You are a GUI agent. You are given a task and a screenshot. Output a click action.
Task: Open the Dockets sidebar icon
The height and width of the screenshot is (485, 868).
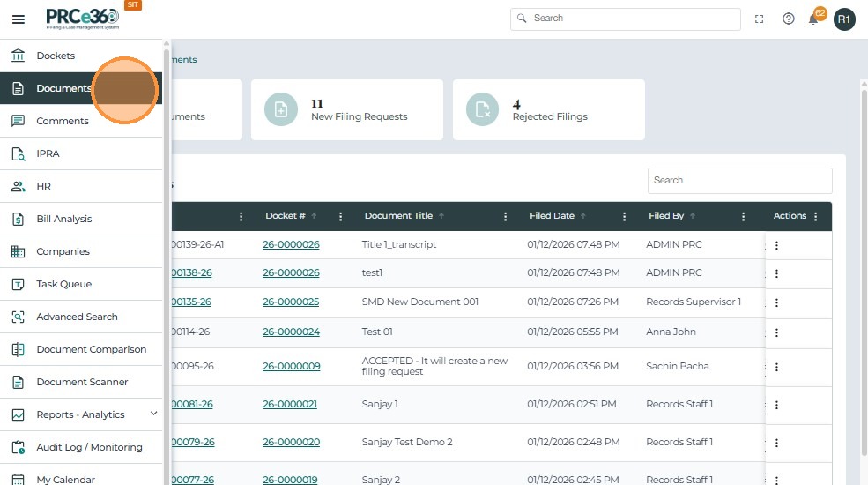18,56
